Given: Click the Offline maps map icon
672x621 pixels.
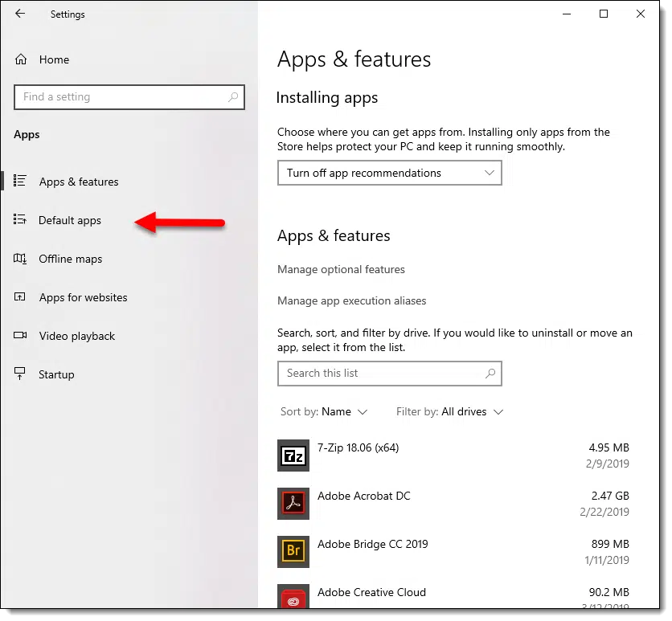Looking at the screenshot, I should coord(20,259).
